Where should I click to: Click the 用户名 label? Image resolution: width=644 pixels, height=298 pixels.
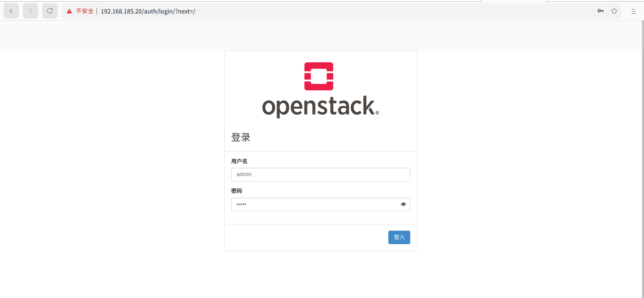click(239, 161)
